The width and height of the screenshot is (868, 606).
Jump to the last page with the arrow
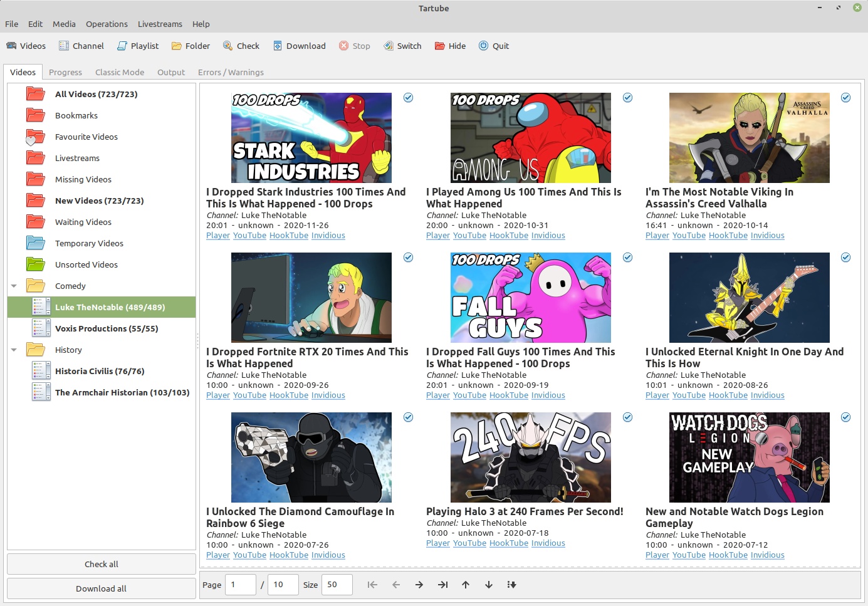pos(442,584)
